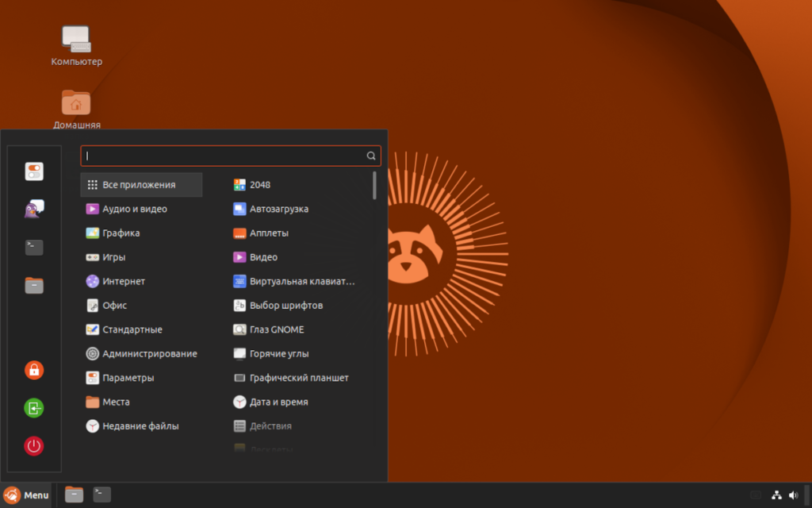This screenshot has width=812, height=508.
Task: Click the 2048 app tile icon
Action: click(239, 184)
